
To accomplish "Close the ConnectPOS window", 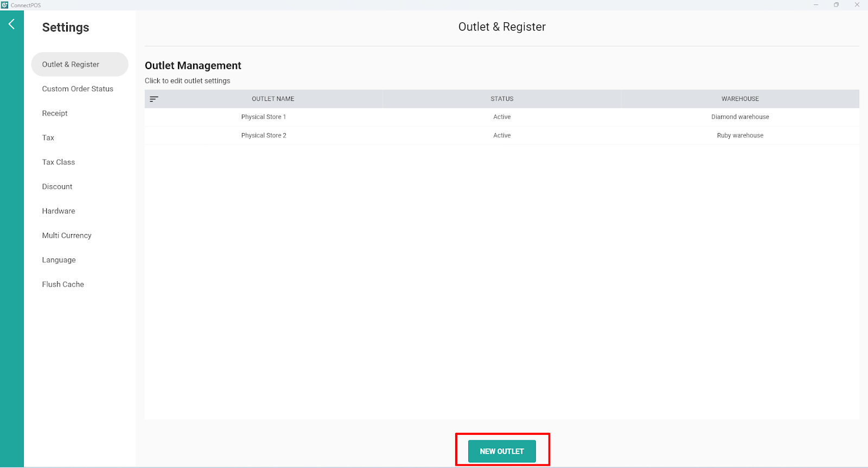I will click(x=857, y=5).
